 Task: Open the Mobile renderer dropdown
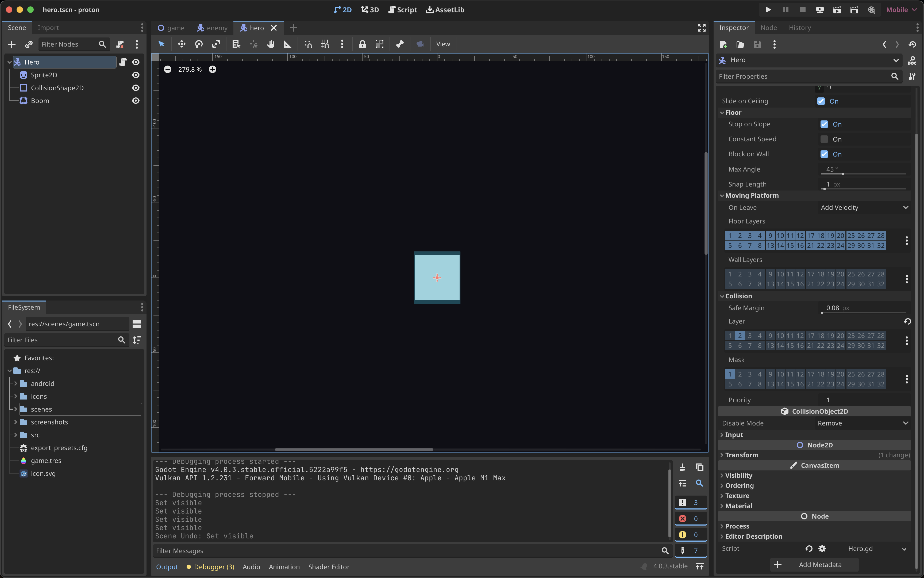click(x=901, y=10)
